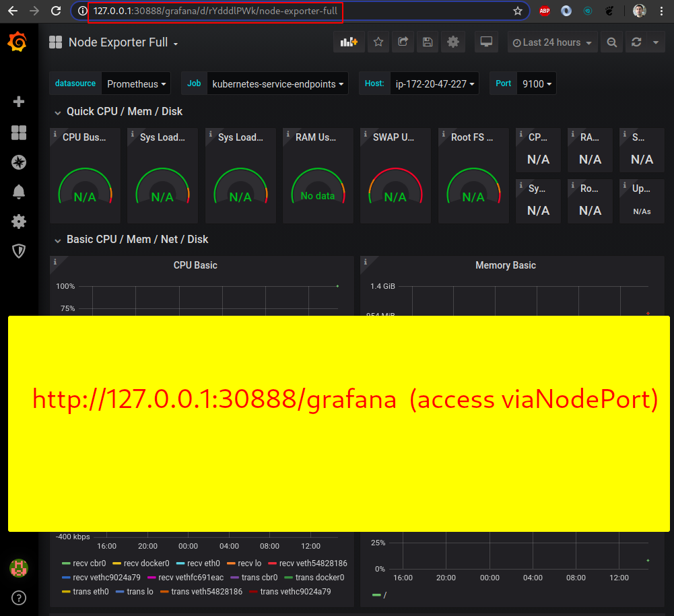This screenshot has width=674, height=616.
Task: Show info for Memory Basic panel
Action: coord(366,262)
